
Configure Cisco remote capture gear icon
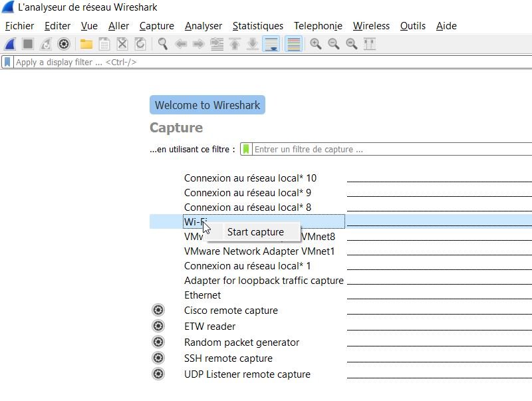[x=158, y=310]
